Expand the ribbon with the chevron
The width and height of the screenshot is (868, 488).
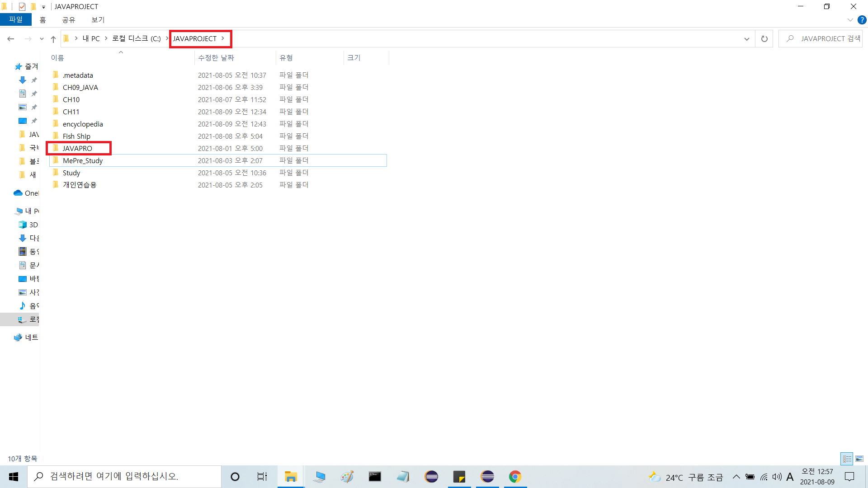pyautogui.click(x=850, y=20)
